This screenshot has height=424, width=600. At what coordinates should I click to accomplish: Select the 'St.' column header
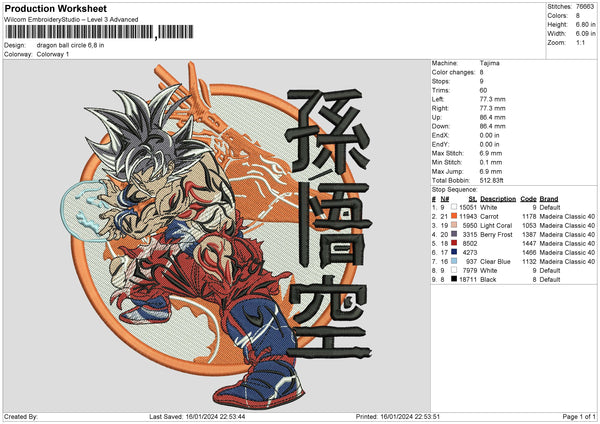click(x=473, y=199)
